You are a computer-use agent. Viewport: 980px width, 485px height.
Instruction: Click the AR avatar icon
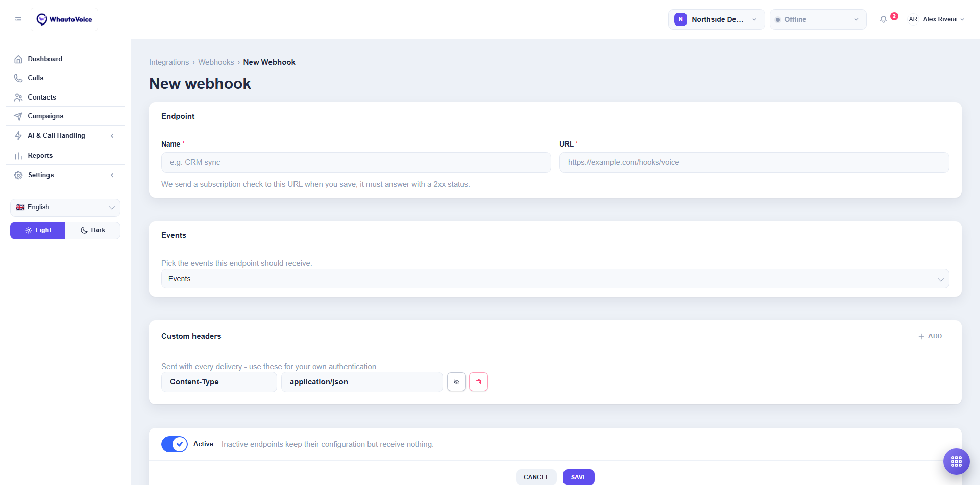(x=913, y=19)
